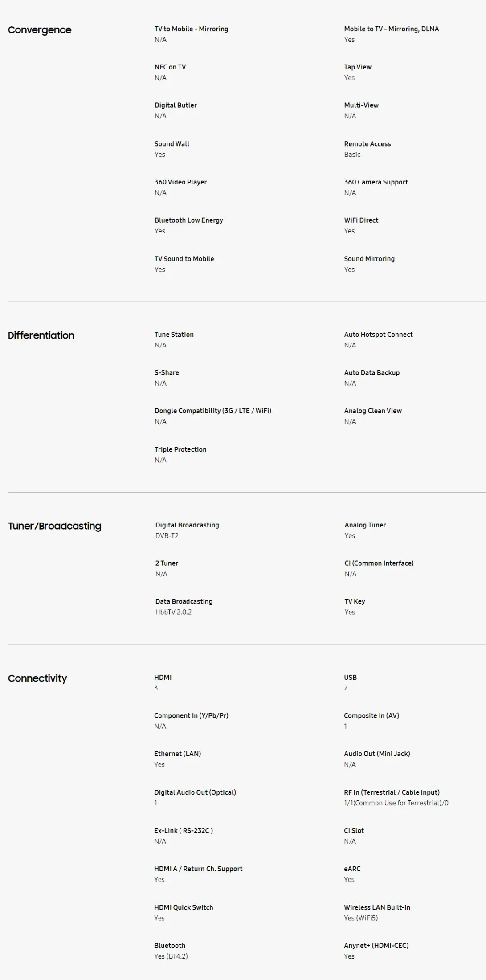The width and height of the screenshot is (486, 980).
Task: Click the CI (Common Interface) label
Action: (x=379, y=563)
